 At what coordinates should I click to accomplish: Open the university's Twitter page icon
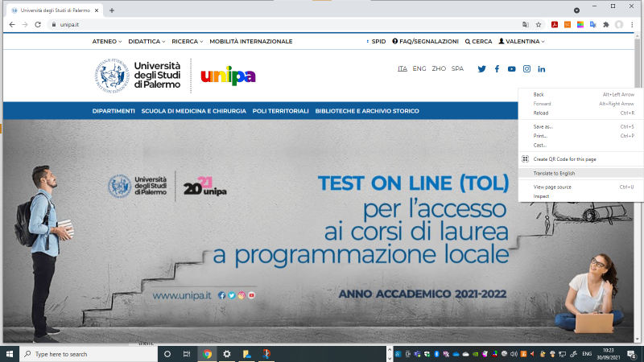tap(482, 69)
